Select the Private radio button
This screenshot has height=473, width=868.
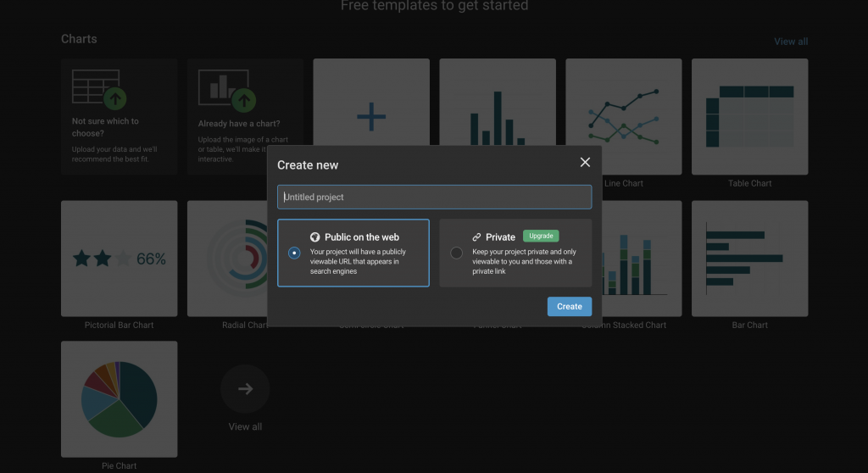click(456, 253)
